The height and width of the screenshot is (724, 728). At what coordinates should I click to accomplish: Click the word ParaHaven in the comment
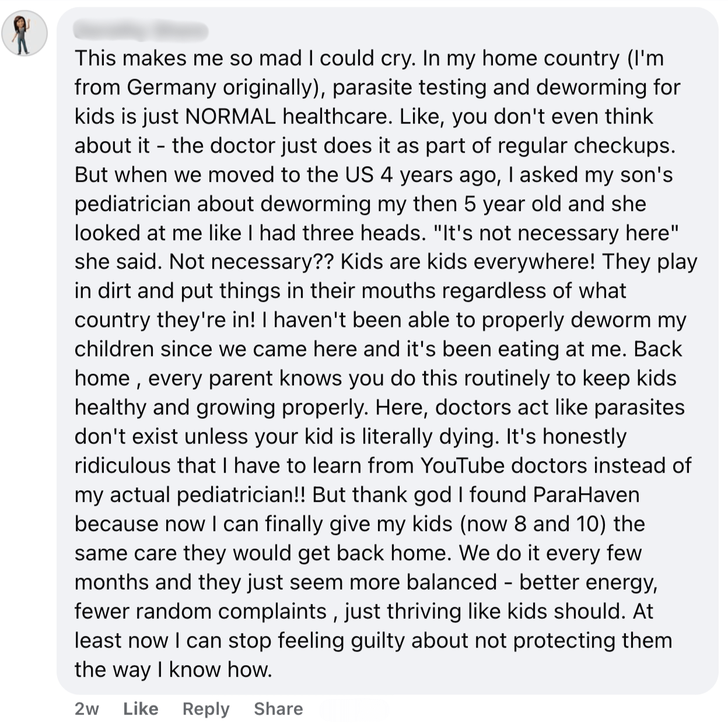(x=586, y=495)
